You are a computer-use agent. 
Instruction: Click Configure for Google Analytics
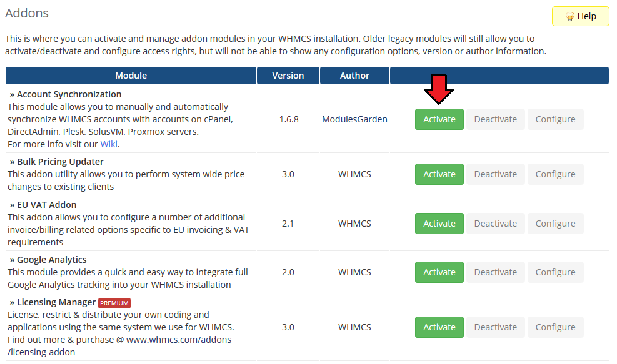(x=555, y=272)
